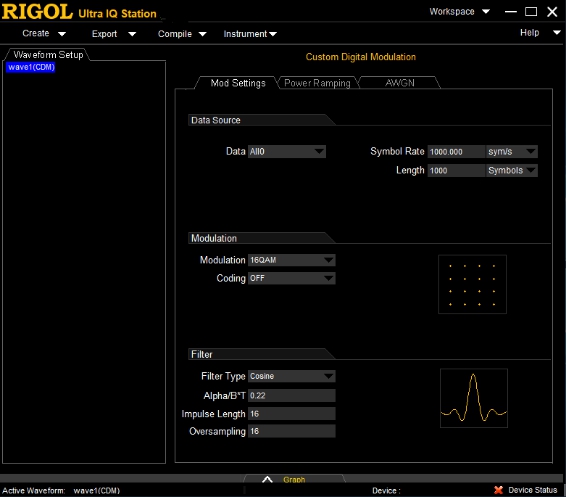Open the Coding OFF dropdown

click(x=291, y=278)
